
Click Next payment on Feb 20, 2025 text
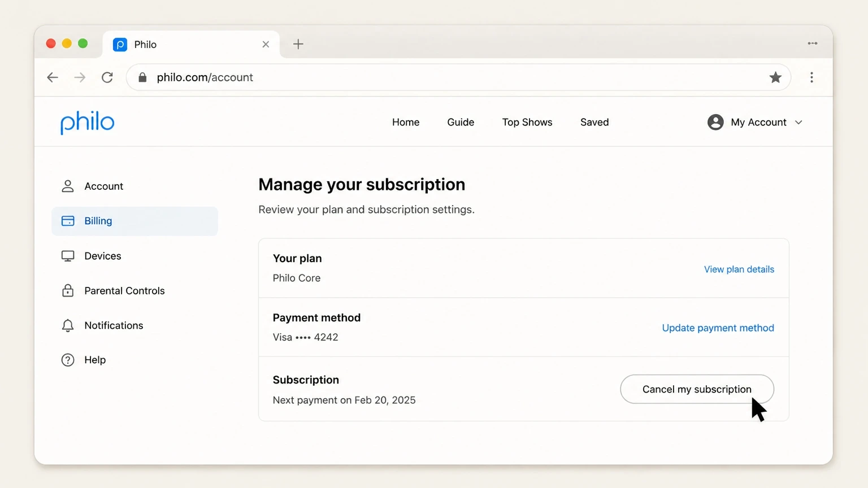coord(344,400)
